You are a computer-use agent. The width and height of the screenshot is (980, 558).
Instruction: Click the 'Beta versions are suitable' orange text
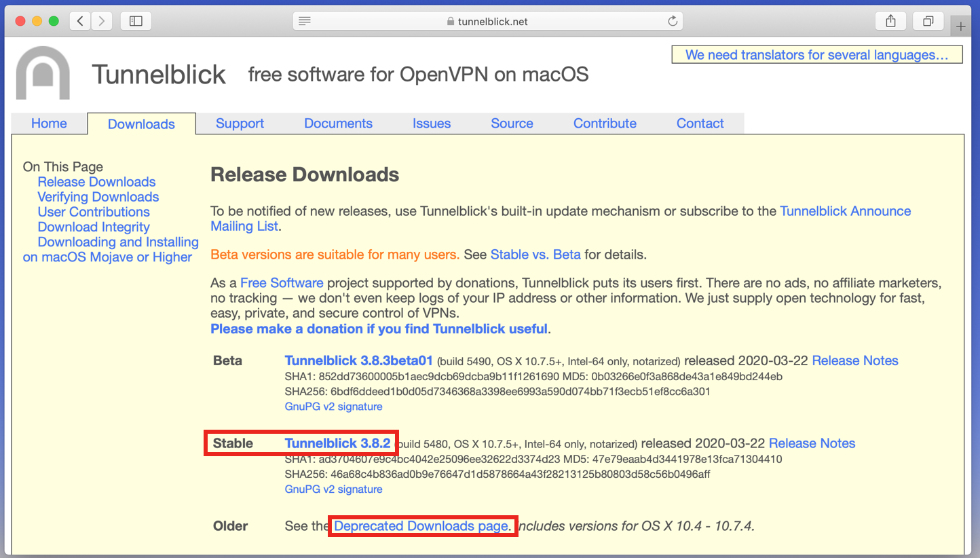(x=335, y=255)
